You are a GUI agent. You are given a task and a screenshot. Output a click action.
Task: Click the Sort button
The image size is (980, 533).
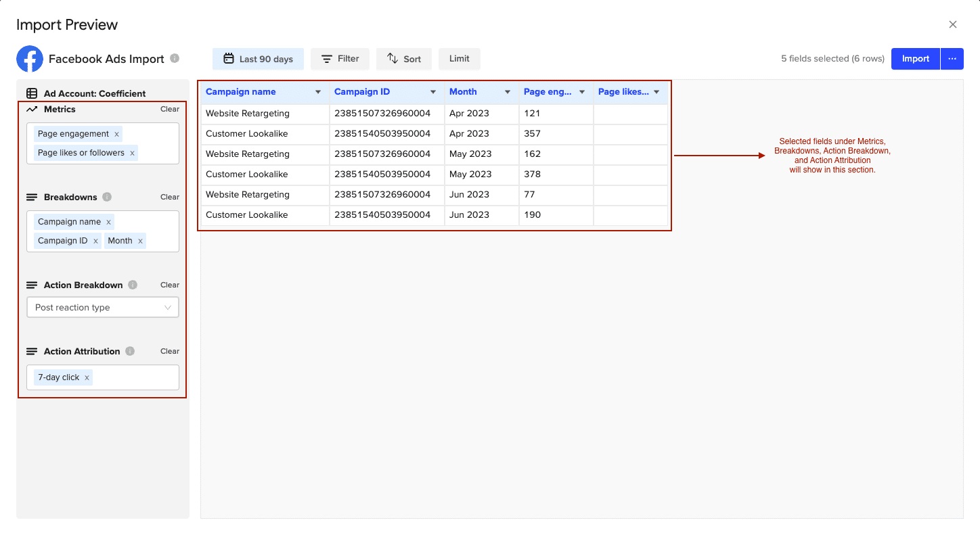pyautogui.click(x=403, y=59)
